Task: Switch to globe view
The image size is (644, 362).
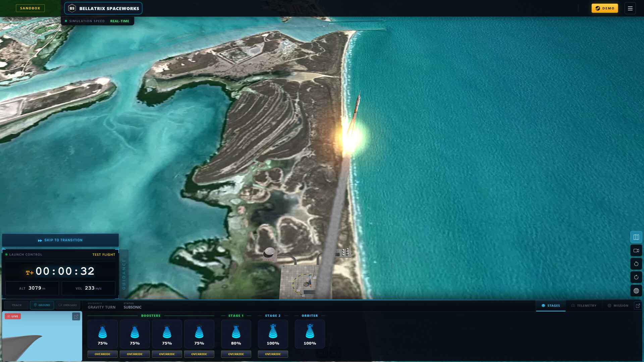Action: pos(636,291)
